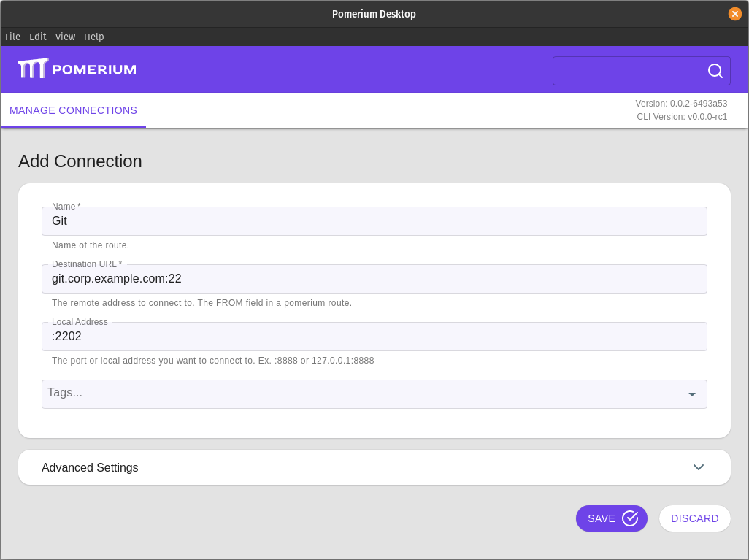The image size is (749, 560).
Task: Open the Edit menu
Action: tap(37, 37)
